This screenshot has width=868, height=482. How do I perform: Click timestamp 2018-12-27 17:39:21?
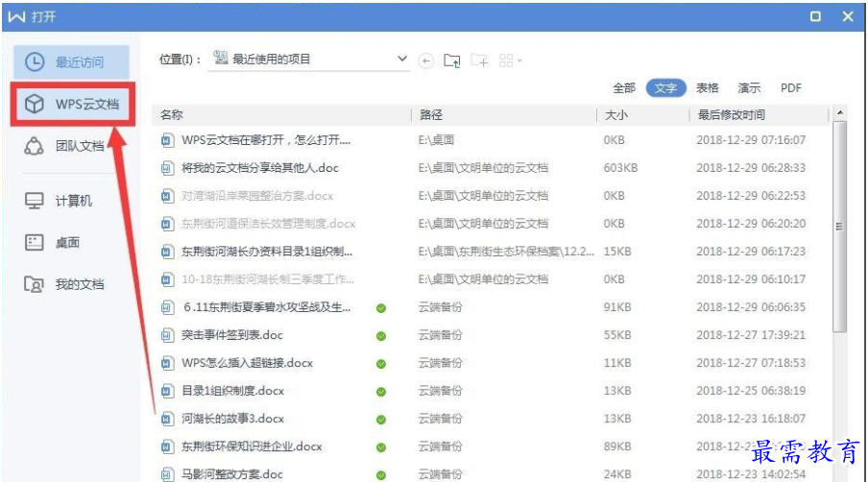[x=751, y=335]
